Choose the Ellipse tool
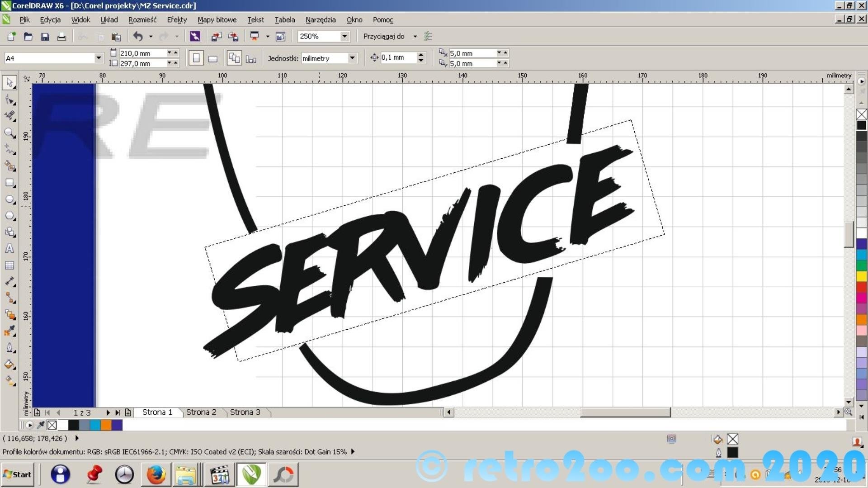 (x=9, y=199)
